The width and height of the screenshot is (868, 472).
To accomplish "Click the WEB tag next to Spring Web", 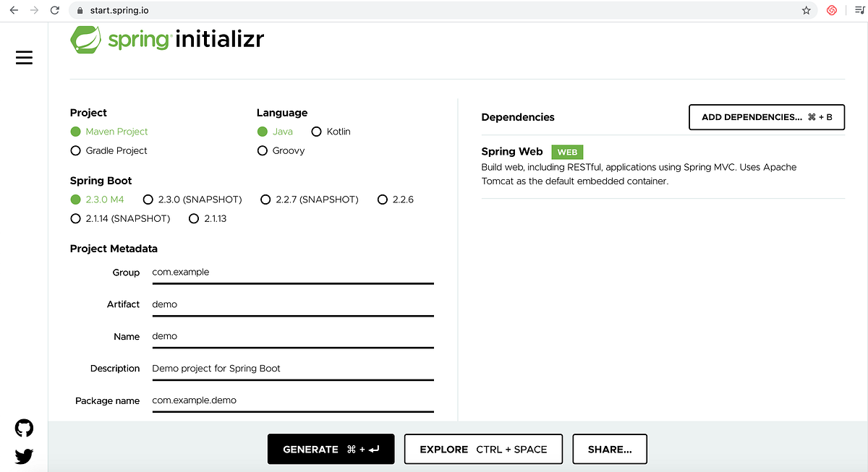I will click(567, 152).
